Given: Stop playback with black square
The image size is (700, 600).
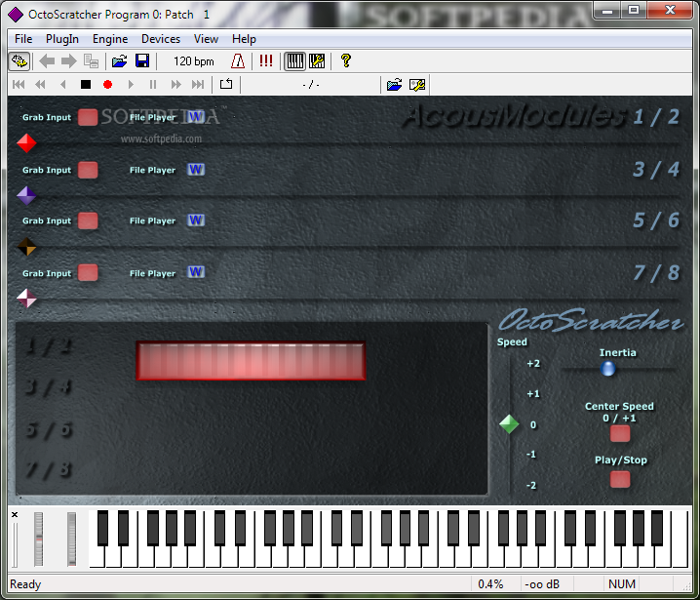Looking at the screenshot, I should 86,85.
